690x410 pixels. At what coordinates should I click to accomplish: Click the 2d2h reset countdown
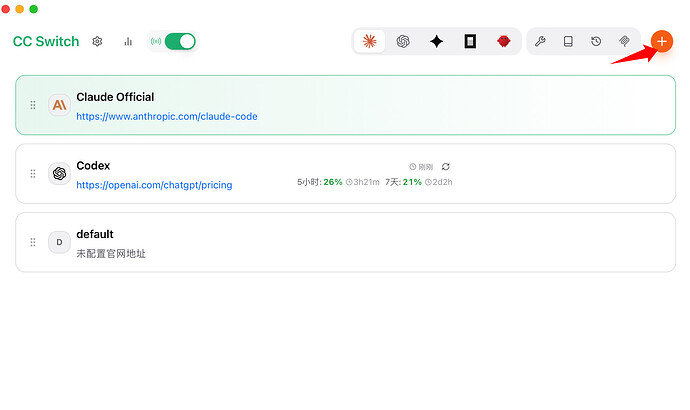coord(439,182)
